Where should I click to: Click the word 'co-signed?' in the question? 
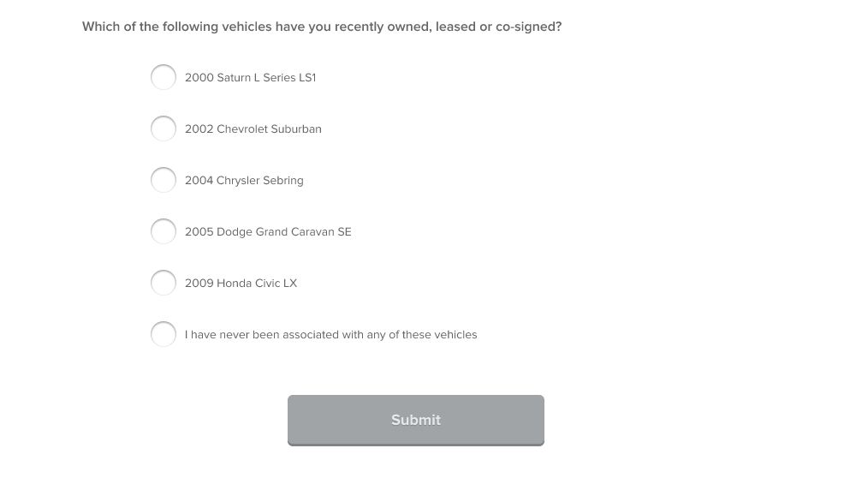pos(529,27)
